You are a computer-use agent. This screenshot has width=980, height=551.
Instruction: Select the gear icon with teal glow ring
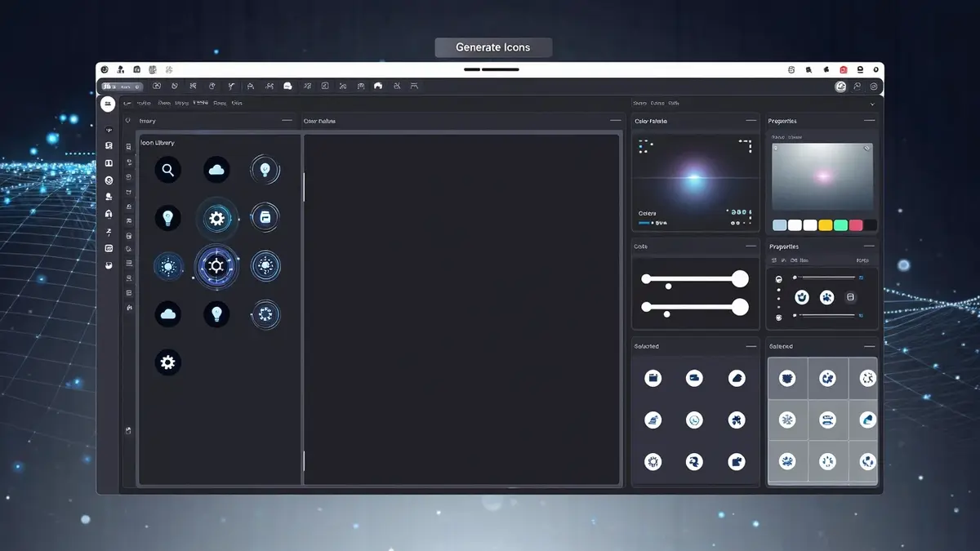tap(216, 218)
